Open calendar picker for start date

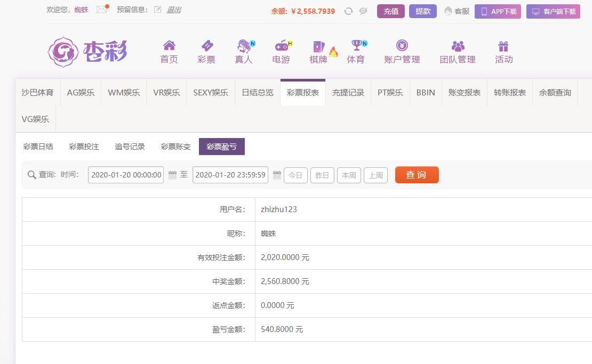point(172,175)
